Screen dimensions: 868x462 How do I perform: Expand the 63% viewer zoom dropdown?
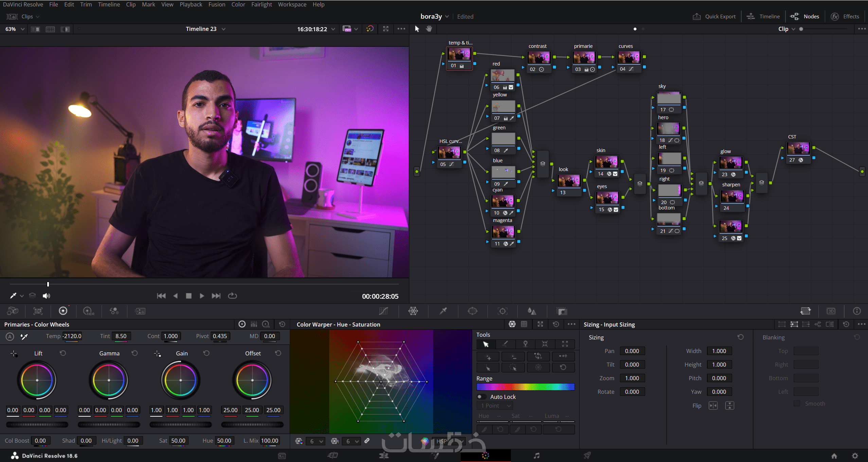point(22,29)
